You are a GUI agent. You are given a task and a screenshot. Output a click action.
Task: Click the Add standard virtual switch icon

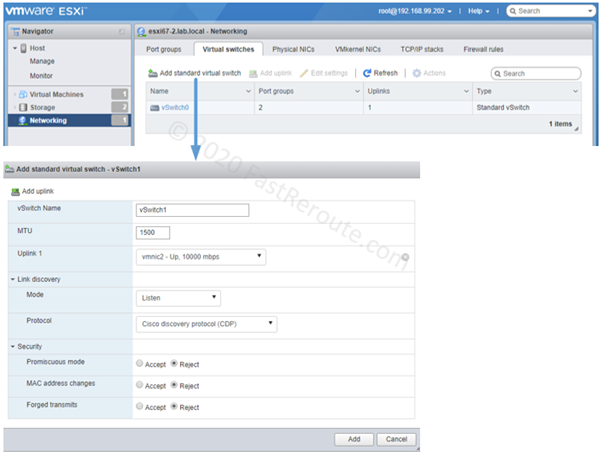tap(153, 73)
